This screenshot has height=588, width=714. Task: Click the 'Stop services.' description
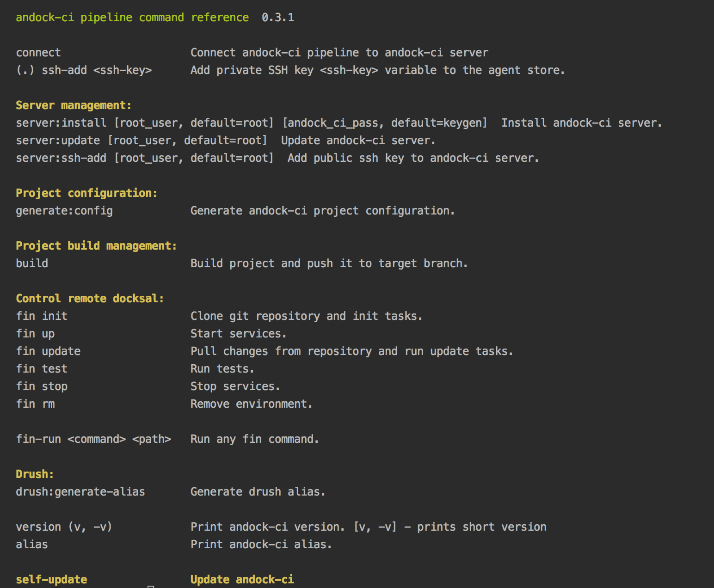(x=235, y=386)
